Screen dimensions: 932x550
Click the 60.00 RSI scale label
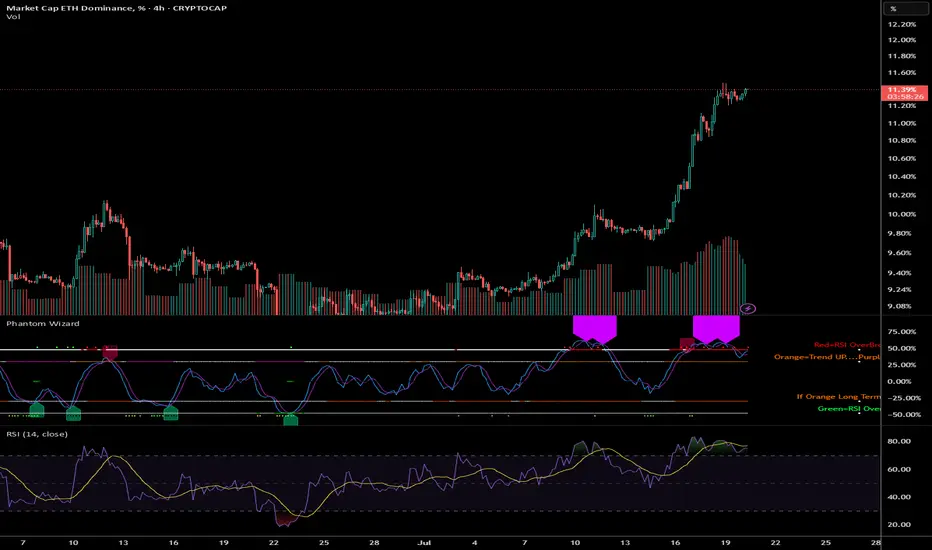900,469
